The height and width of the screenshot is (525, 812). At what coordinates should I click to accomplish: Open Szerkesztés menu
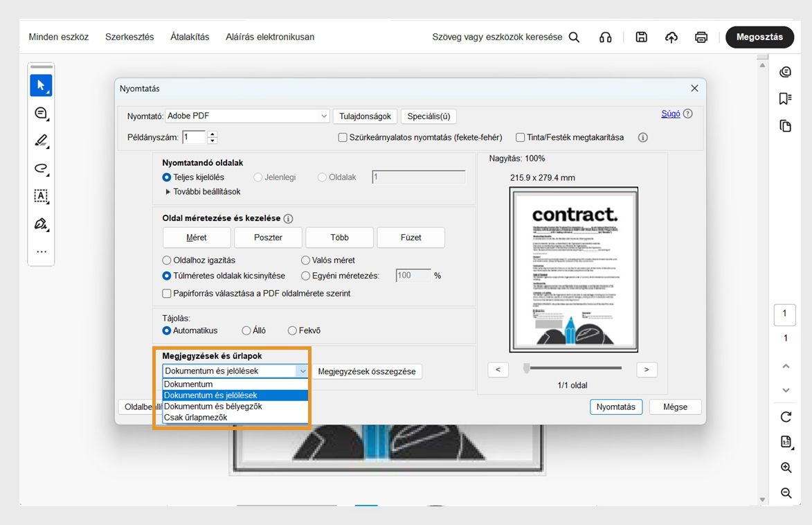click(129, 37)
